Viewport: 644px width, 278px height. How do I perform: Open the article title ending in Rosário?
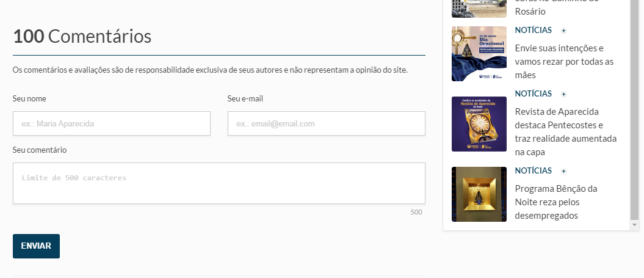(530, 11)
